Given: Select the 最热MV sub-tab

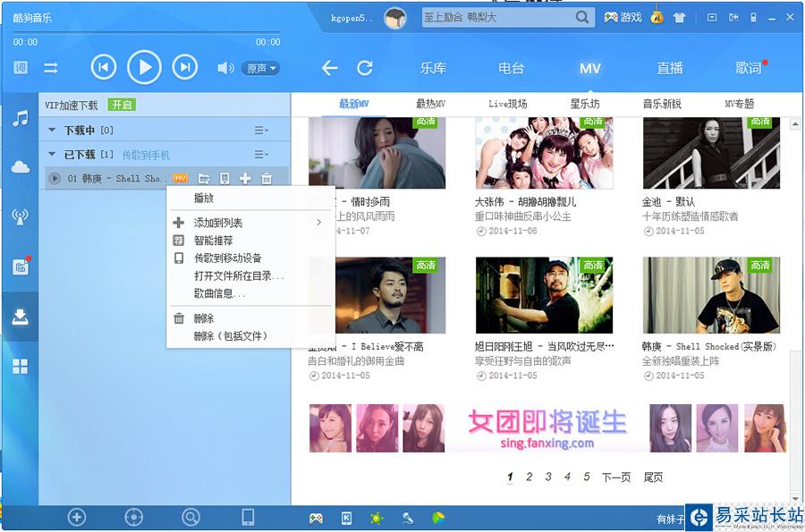Looking at the screenshot, I should coord(430,104).
